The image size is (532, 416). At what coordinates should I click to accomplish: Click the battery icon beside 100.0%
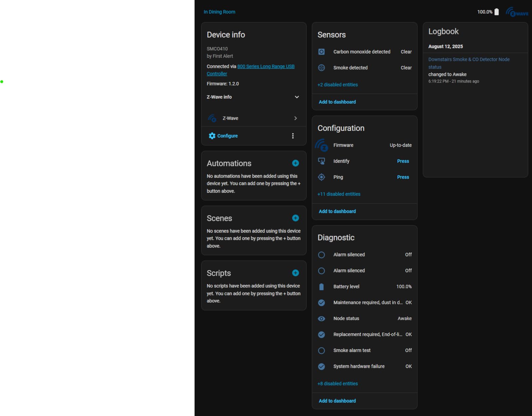[496, 12]
